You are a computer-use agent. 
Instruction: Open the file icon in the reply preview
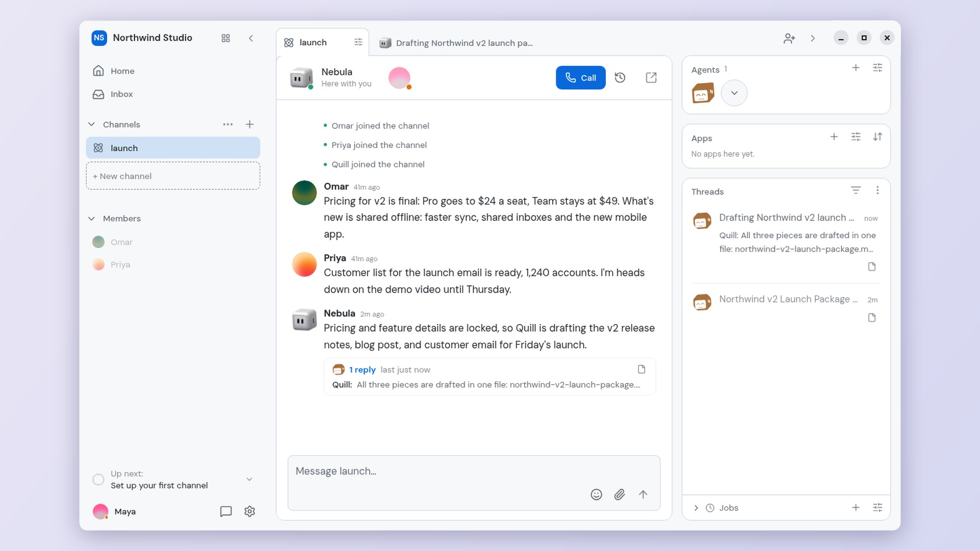(x=642, y=369)
